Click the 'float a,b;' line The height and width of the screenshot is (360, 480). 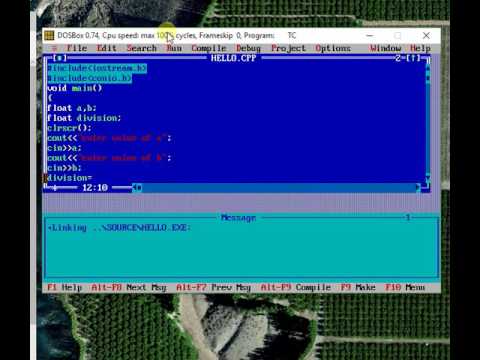click(72, 108)
